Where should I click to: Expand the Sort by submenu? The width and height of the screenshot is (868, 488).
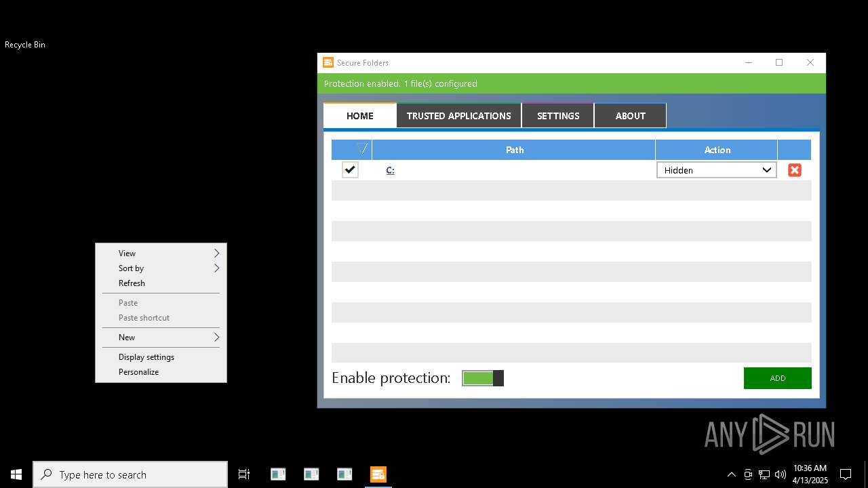click(x=161, y=268)
